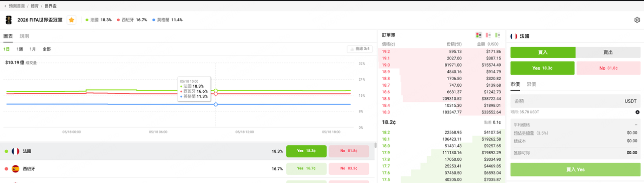Select the 法國 outcome row name
644x183 pixels.
tap(27, 151)
